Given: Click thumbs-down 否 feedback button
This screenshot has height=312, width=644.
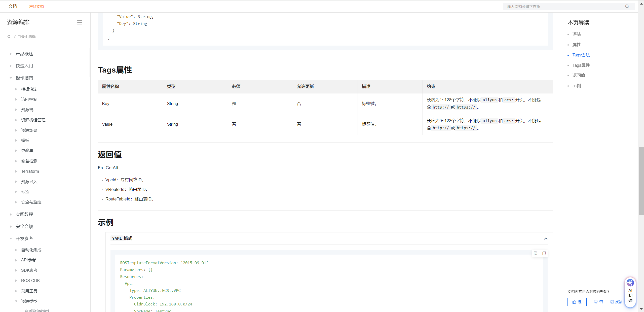Looking at the screenshot, I should tap(598, 302).
